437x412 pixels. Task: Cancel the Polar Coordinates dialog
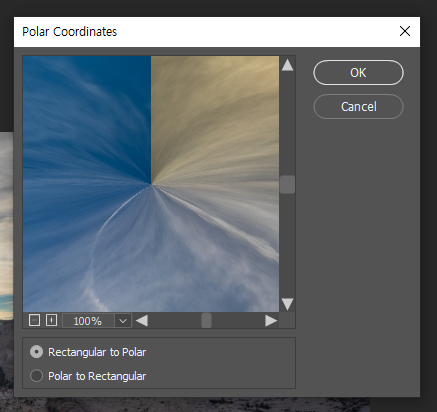pyautogui.click(x=358, y=107)
